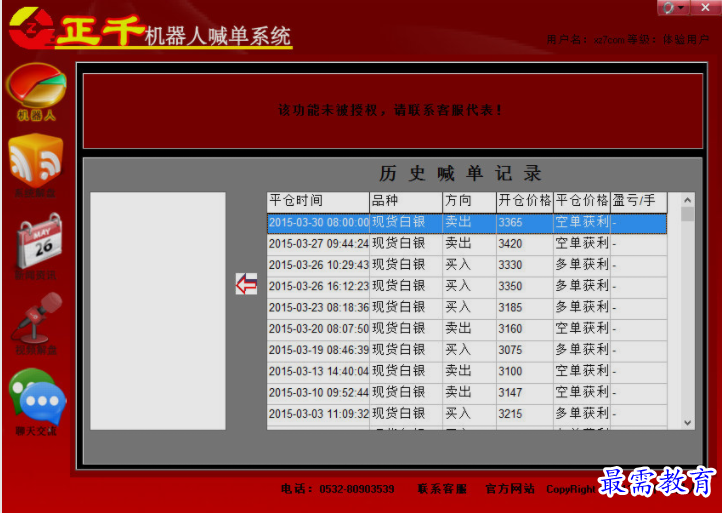Image resolution: width=722 pixels, height=513 pixels.
Task: Click the 品种 column header
Action: [x=406, y=202]
